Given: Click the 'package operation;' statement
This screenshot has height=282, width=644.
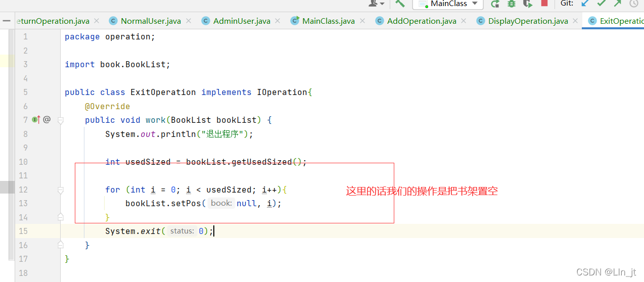Looking at the screenshot, I should coord(110,36).
